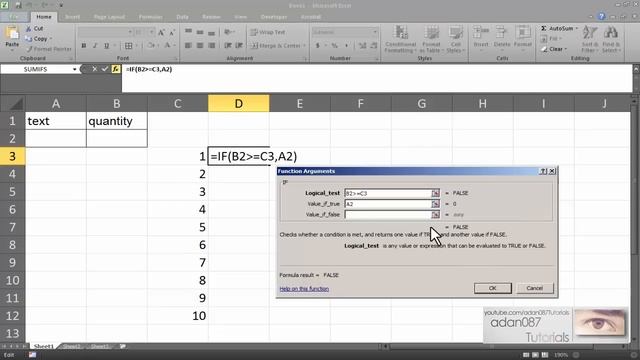The height and width of the screenshot is (360, 640).
Task: Click the Logical_test input field
Action: coord(388,193)
